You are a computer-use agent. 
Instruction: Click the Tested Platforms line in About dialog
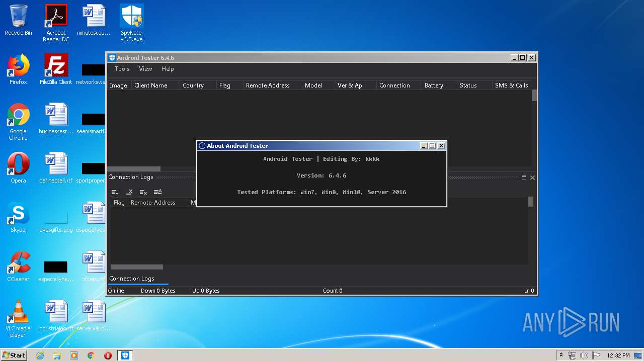pos(321,192)
